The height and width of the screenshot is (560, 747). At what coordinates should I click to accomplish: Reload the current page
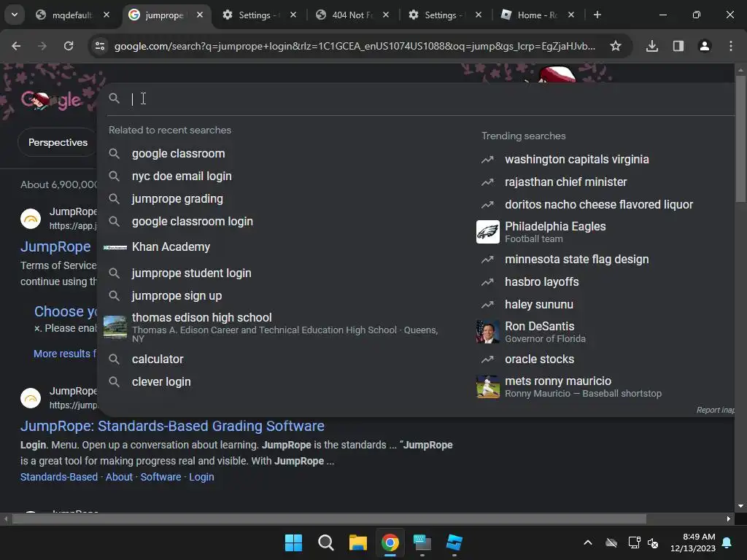tap(69, 46)
